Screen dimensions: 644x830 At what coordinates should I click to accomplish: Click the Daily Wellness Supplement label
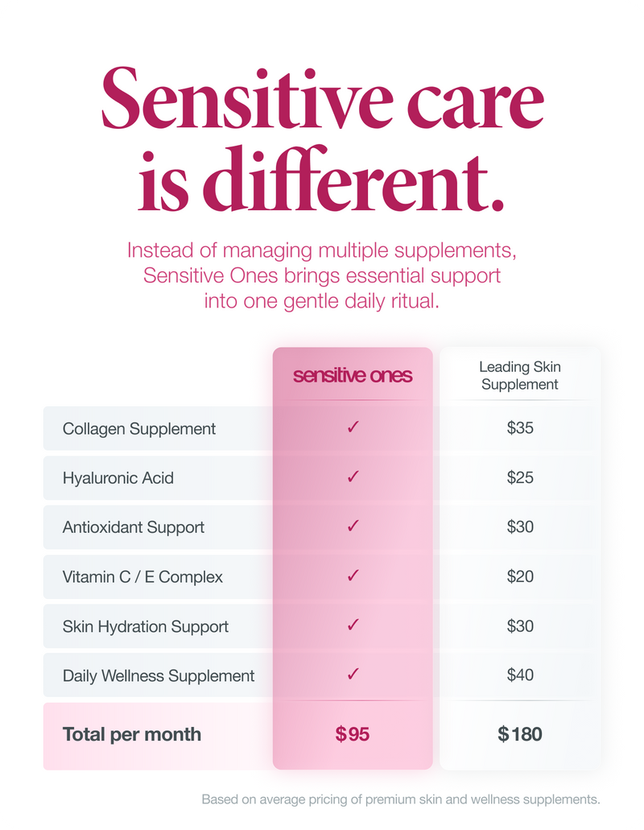[159, 675]
